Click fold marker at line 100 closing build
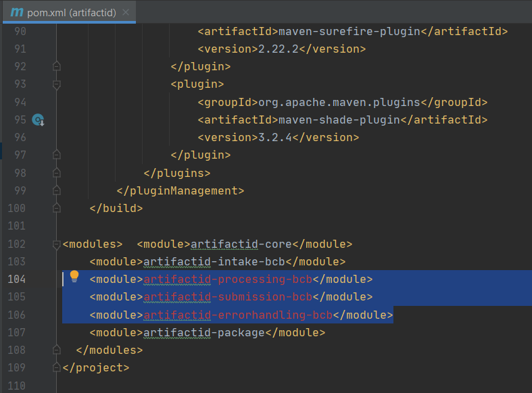532x393 pixels. (57, 208)
